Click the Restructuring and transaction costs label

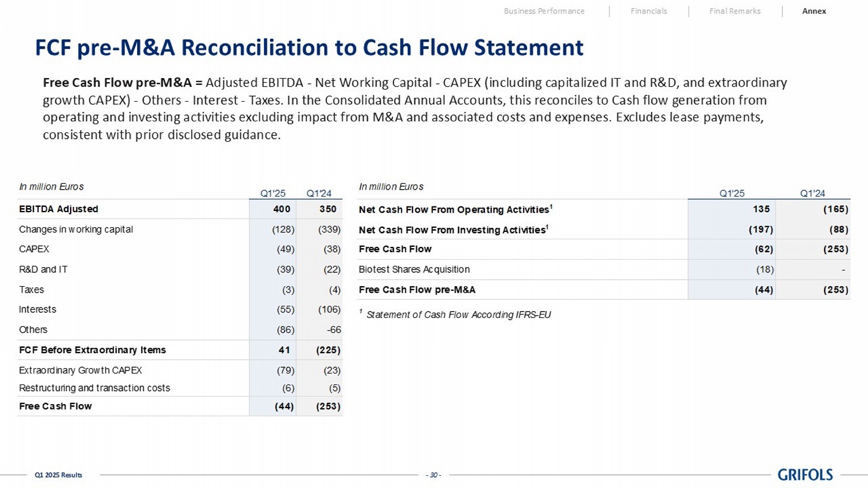click(94, 388)
